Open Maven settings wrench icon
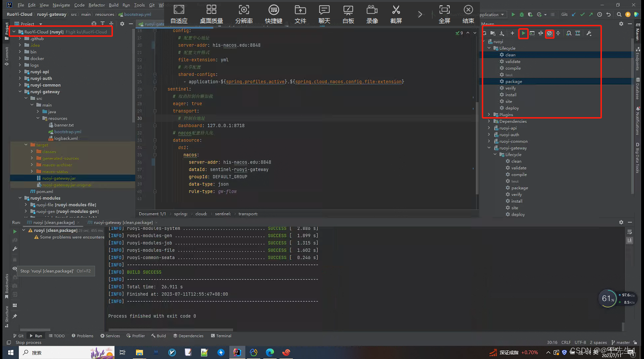The width and height of the screenshot is (644, 359). pyautogui.click(x=589, y=33)
